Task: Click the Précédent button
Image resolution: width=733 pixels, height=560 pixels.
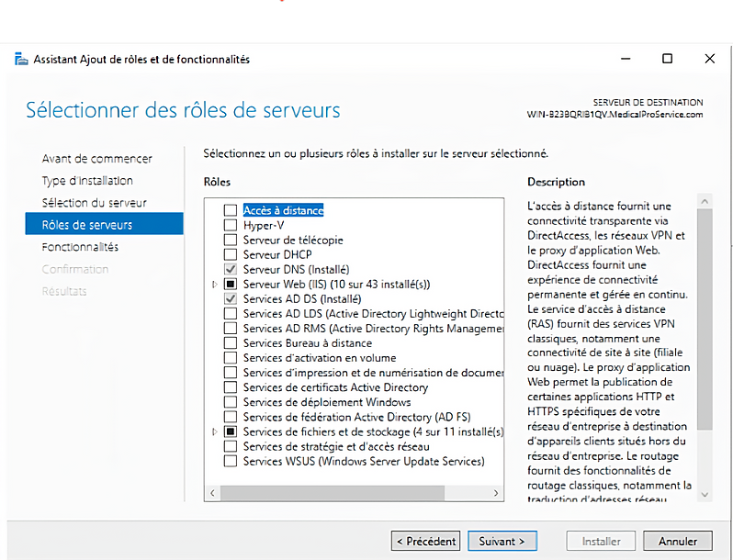Action: [425, 541]
